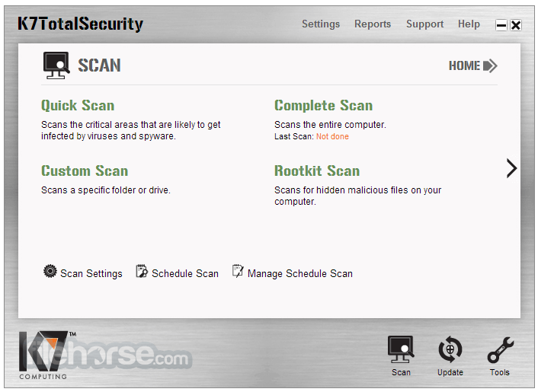The image size is (538, 392).
Task: Open the Reports menu
Action: tap(373, 24)
